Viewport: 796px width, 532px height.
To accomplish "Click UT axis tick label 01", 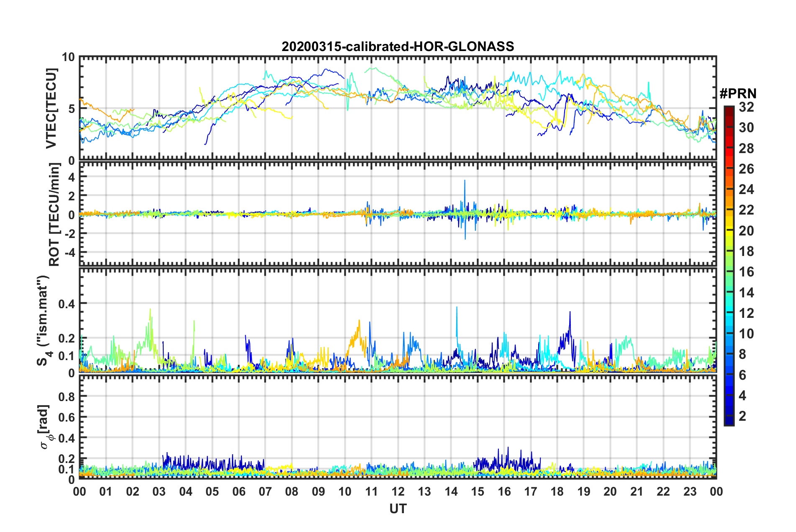I will [106, 491].
